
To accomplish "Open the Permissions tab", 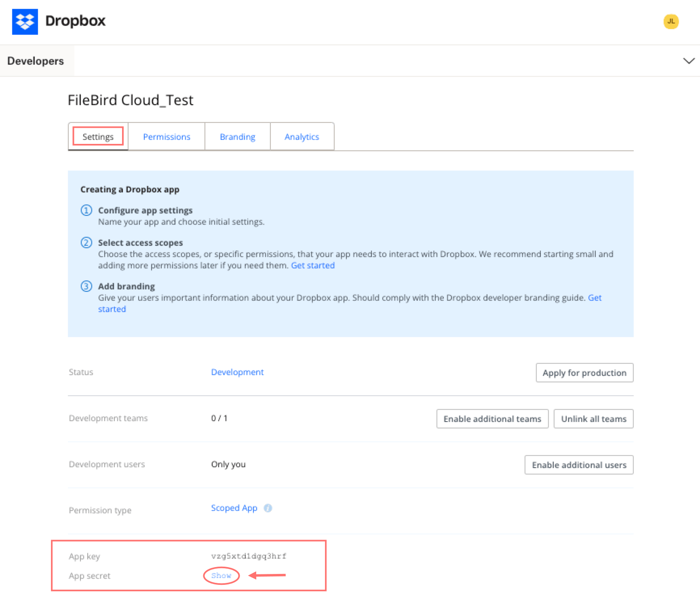I will pyautogui.click(x=167, y=137).
